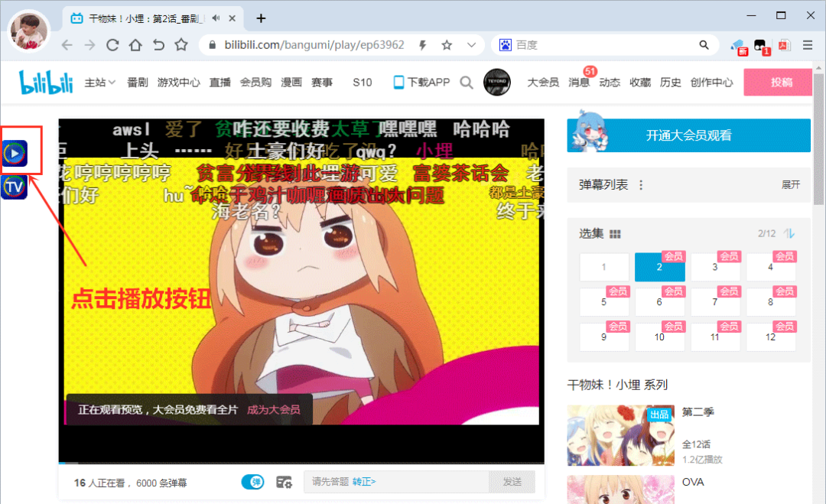
Task: Go back to previous page
Action: pyautogui.click(x=67, y=45)
